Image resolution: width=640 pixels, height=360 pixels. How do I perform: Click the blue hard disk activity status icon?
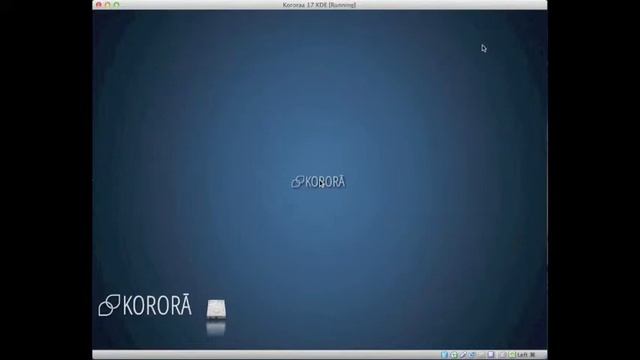[444, 355]
